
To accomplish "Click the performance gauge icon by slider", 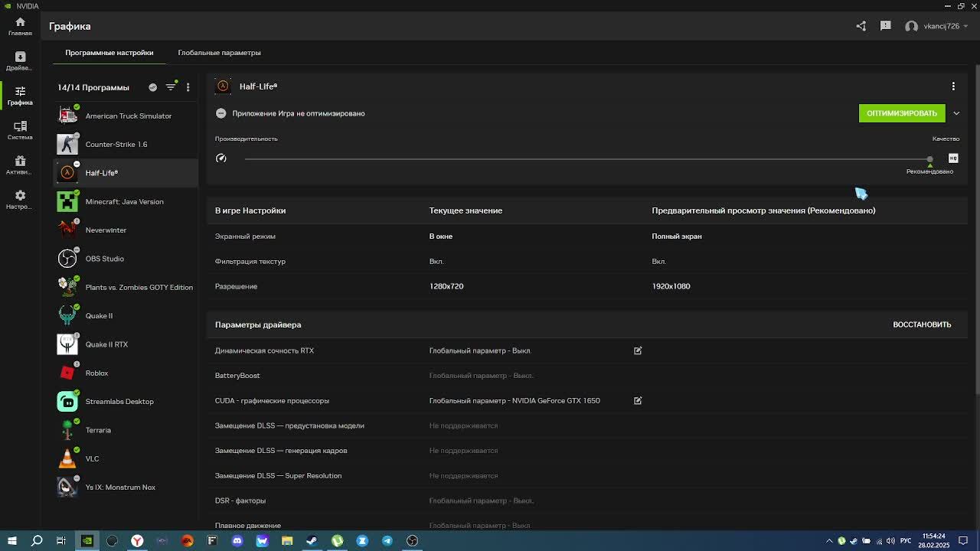I will click(x=221, y=158).
